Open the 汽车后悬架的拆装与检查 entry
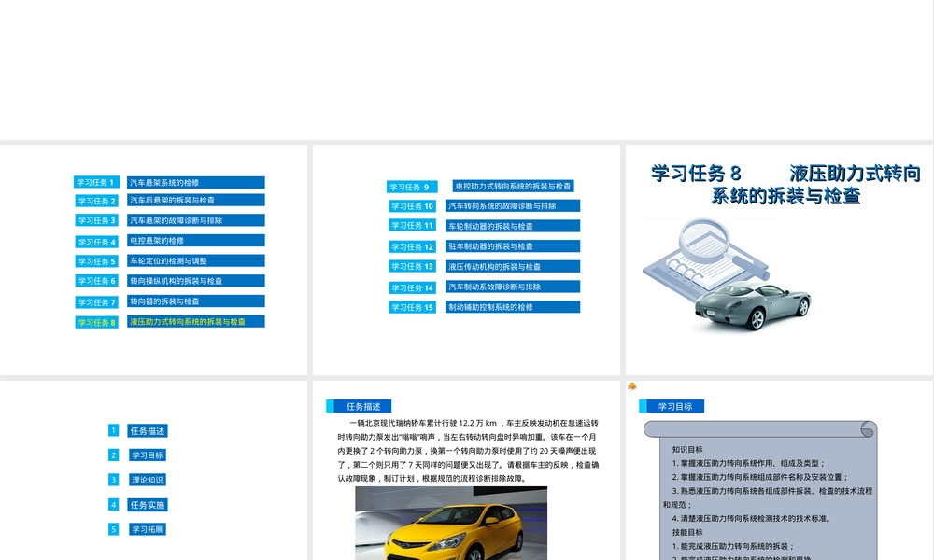 pyautogui.click(x=196, y=200)
